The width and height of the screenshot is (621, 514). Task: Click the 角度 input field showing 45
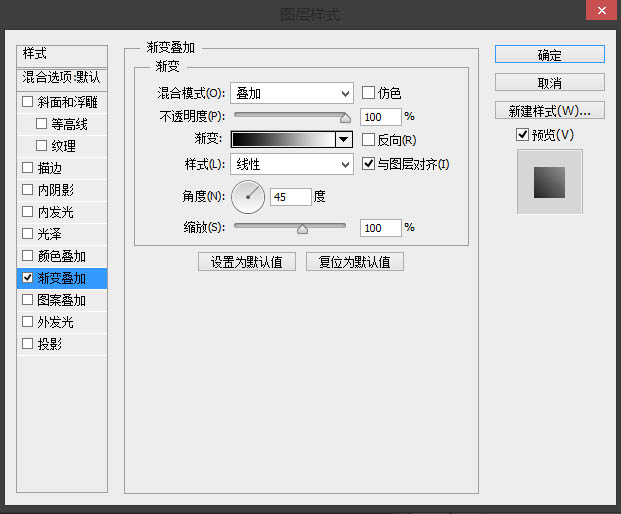click(x=291, y=197)
